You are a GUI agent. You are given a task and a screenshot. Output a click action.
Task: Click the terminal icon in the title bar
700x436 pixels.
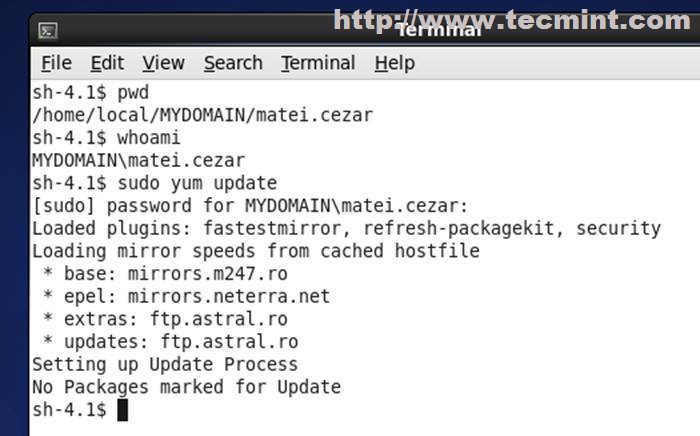point(47,29)
